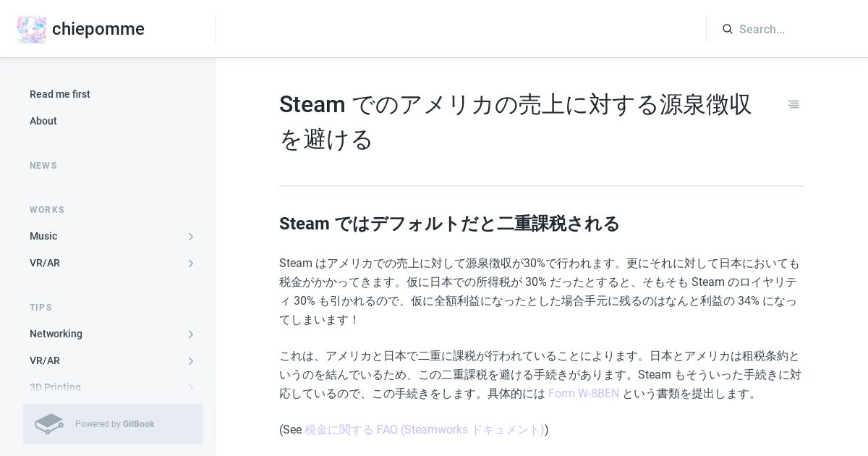This screenshot has width=868, height=456.
Task: Click the Powered by GitBook button
Action: pyautogui.click(x=113, y=424)
